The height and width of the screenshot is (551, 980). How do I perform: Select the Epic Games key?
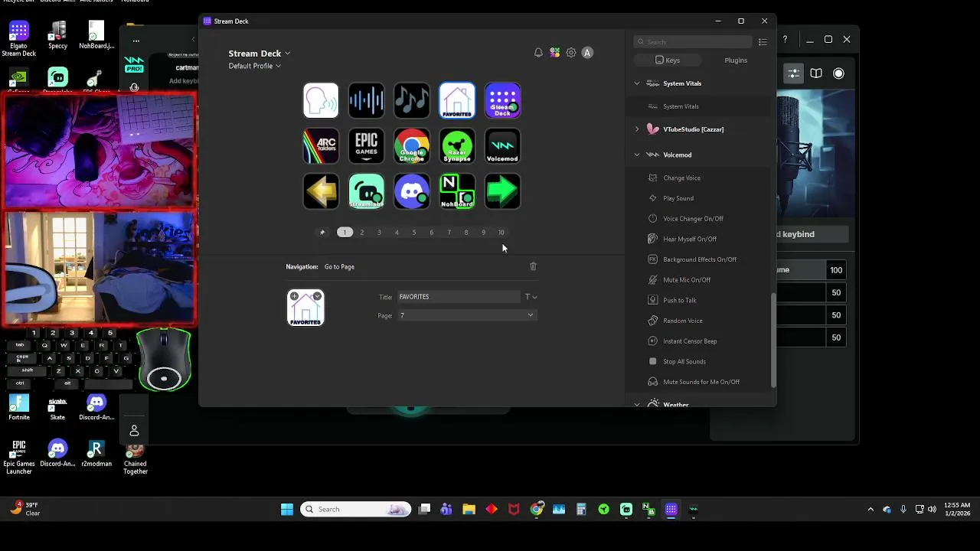[x=366, y=146]
